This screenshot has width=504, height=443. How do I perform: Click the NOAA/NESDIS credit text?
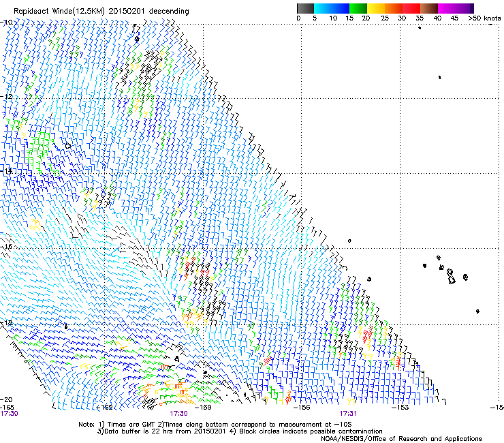point(401,439)
